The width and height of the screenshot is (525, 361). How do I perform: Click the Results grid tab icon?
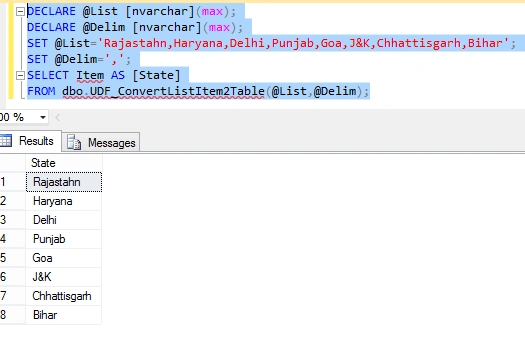[6, 141]
